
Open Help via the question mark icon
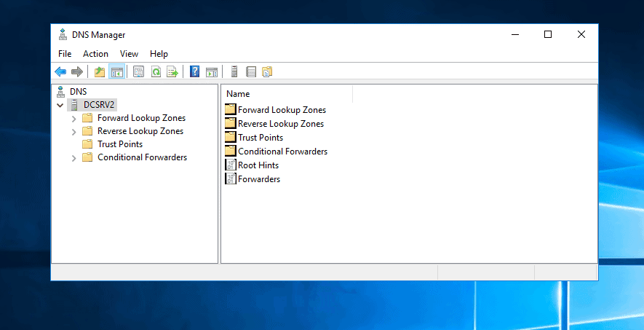coord(195,72)
